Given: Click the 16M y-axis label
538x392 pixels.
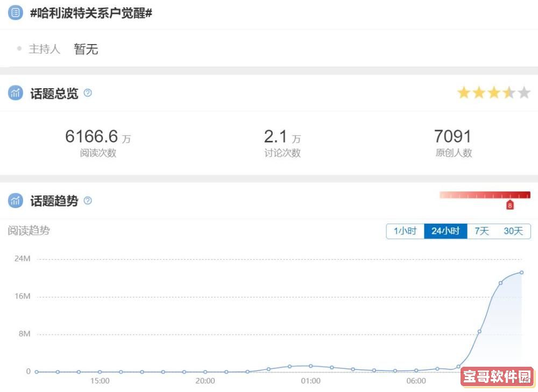Looking at the screenshot, I should [x=22, y=296].
